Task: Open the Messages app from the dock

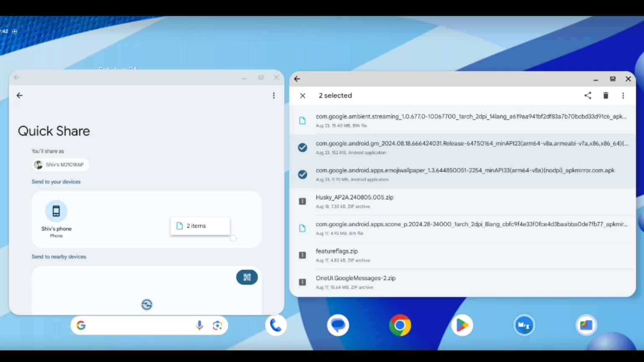Action: point(338,325)
